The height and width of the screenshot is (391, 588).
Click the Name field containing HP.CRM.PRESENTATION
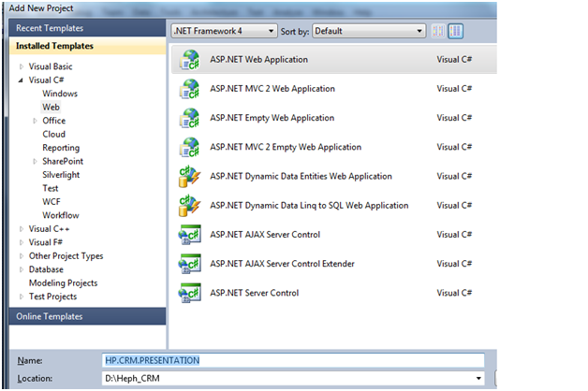(293, 360)
